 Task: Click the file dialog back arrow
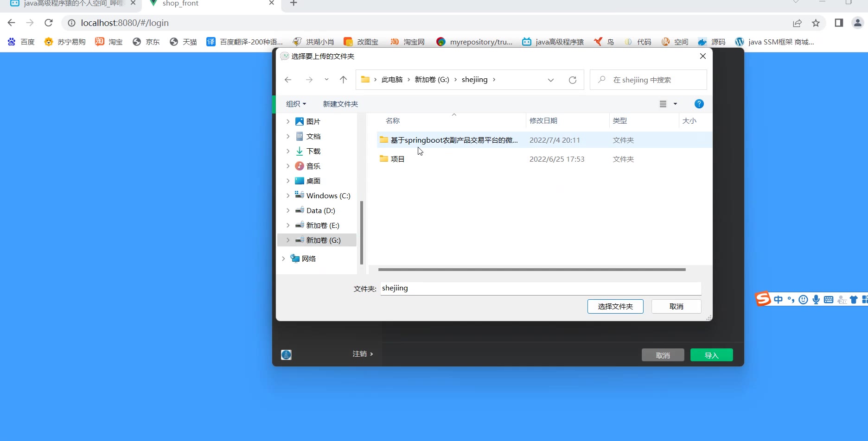coord(288,80)
